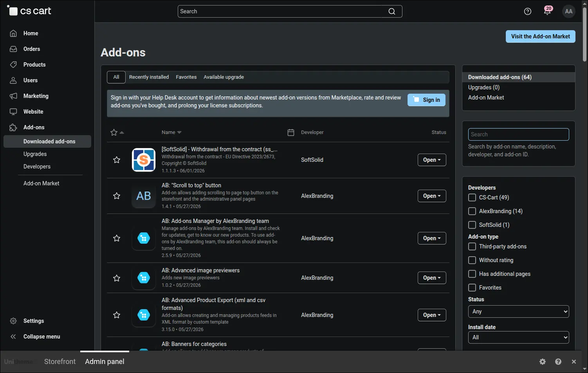
Task: Switch to the Storefront view
Action: [x=60, y=362]
